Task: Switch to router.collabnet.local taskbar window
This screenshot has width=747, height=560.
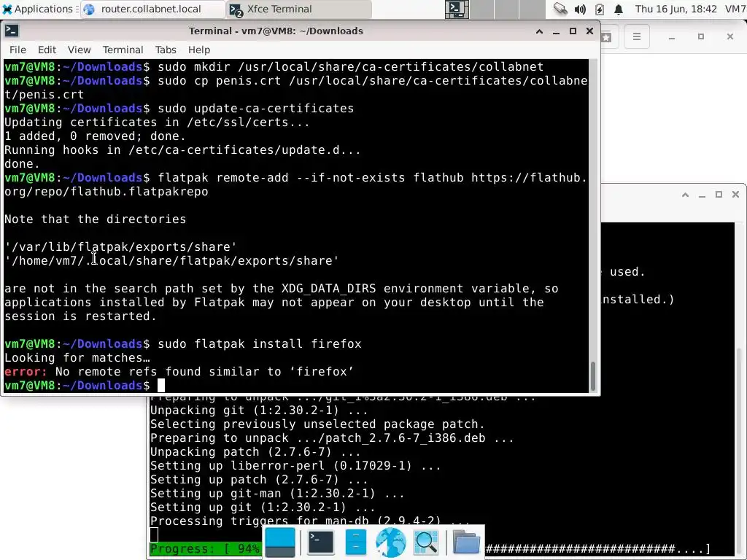Action: tap(152, 9)
